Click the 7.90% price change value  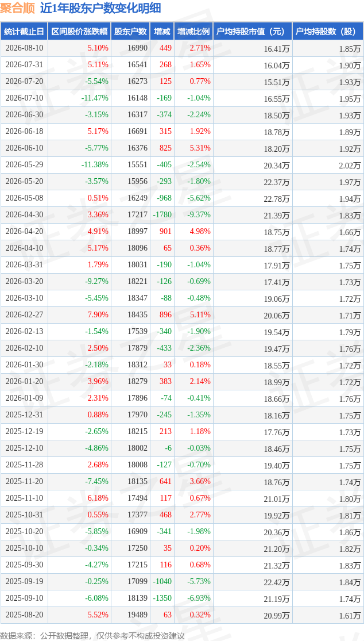[99, 315]
